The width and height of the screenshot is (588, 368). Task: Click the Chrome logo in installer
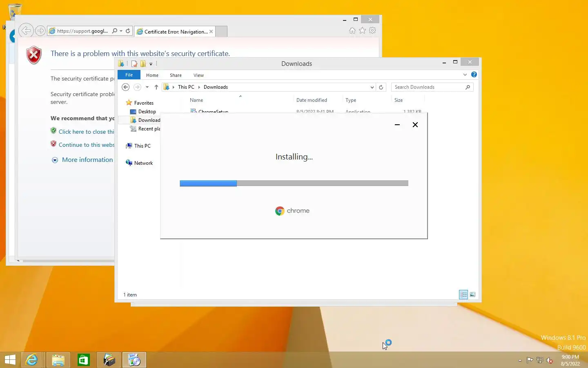[280, 211]
